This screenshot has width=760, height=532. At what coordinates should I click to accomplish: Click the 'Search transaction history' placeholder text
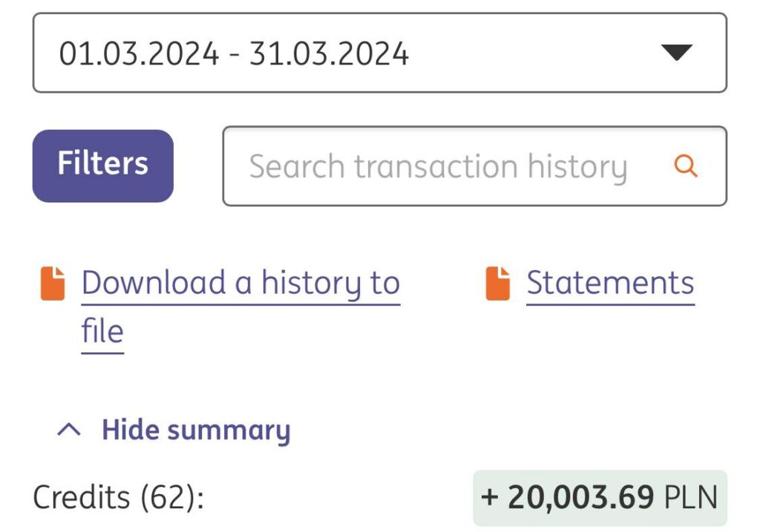pos(437,167)
